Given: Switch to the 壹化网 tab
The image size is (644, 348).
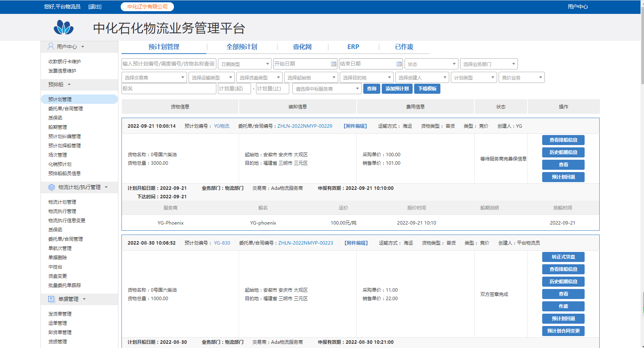Looking at the screenshot, I should pyautogui.click(x=302, y=47).
